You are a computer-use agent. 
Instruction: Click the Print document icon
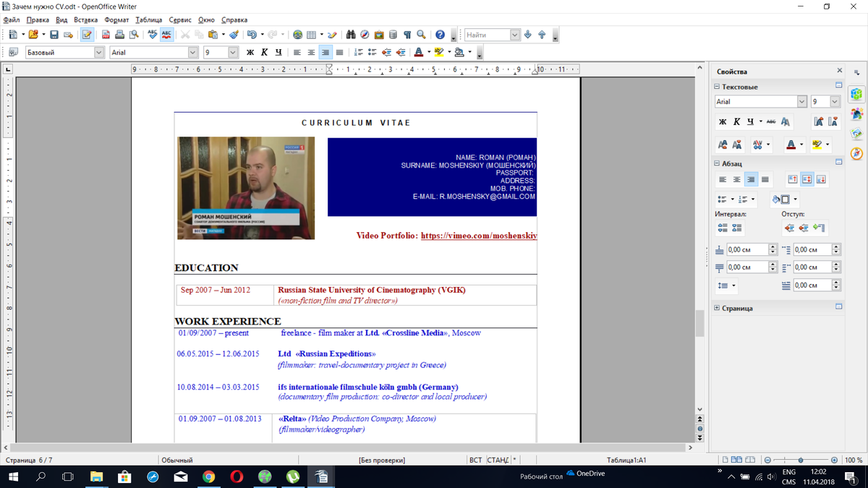pos(120,35)
